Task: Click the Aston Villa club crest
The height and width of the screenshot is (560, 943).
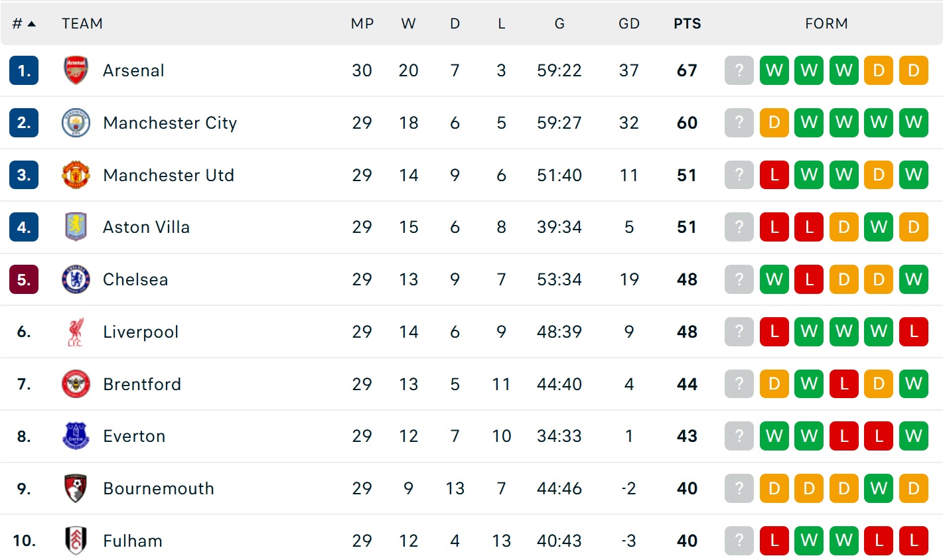Action: click(x=76, y=227)
